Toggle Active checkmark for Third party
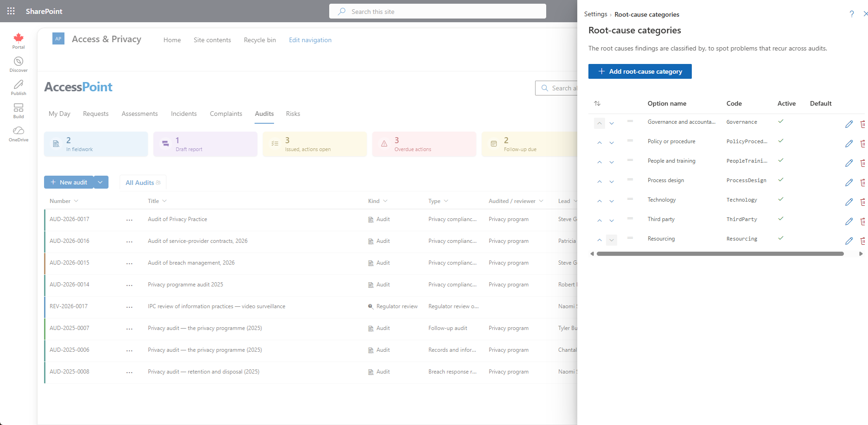This screenshot has height=425, width=868. pos(781,219)
